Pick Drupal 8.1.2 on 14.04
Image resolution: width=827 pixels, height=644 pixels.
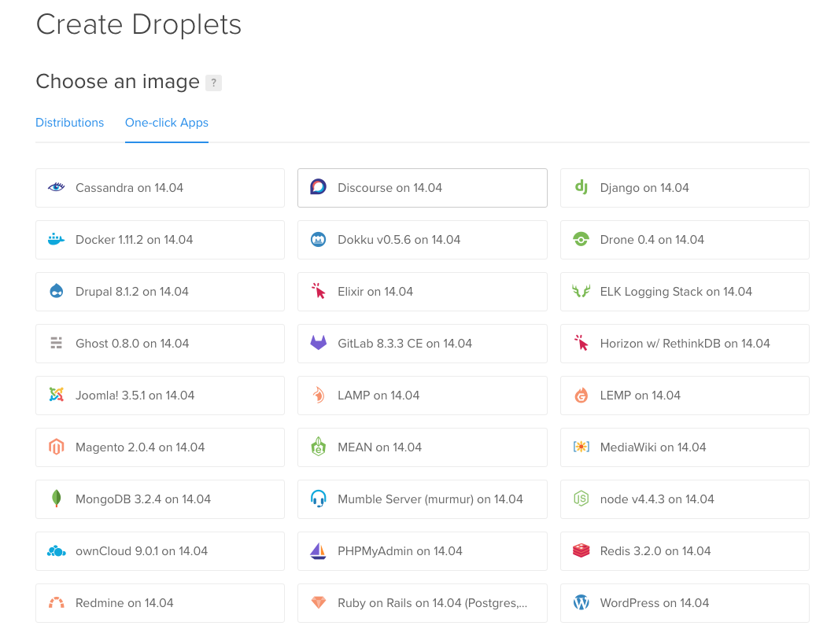point(160,292)
